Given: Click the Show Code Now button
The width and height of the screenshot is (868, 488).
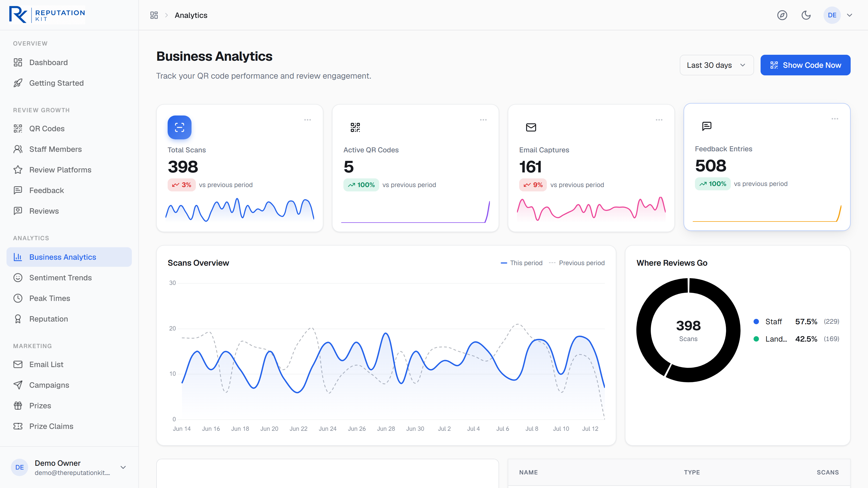Looking at the screenshot, I should point(805,65).
